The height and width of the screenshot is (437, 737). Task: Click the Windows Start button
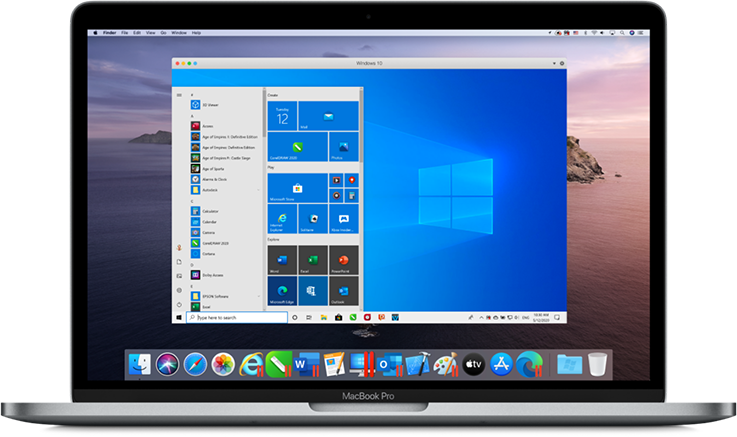[179, 318]
